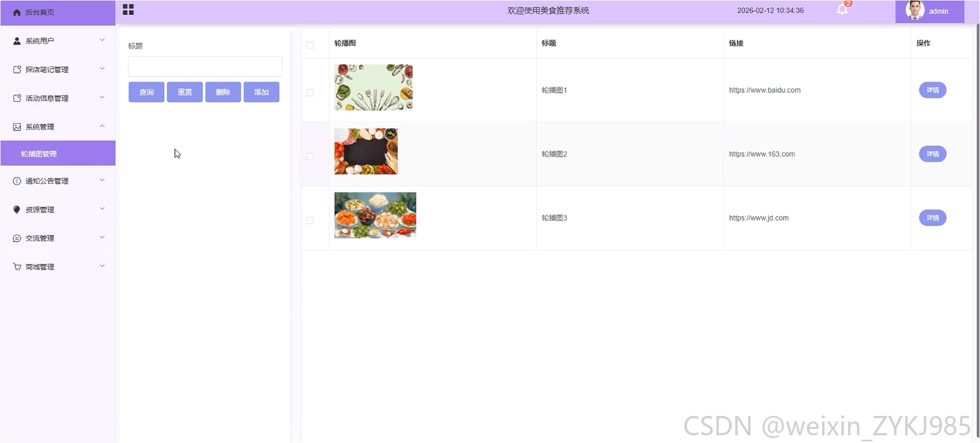Open 详情 for 轮播图3

pos(933,218)
